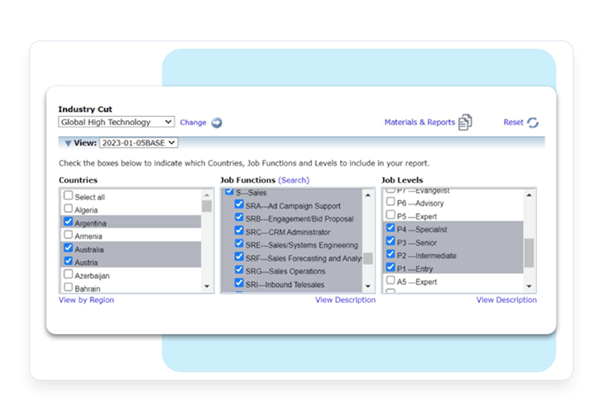Open the Materials & Reports link
Viewport: 599px width, 399px height.
(x=419, y=122)
